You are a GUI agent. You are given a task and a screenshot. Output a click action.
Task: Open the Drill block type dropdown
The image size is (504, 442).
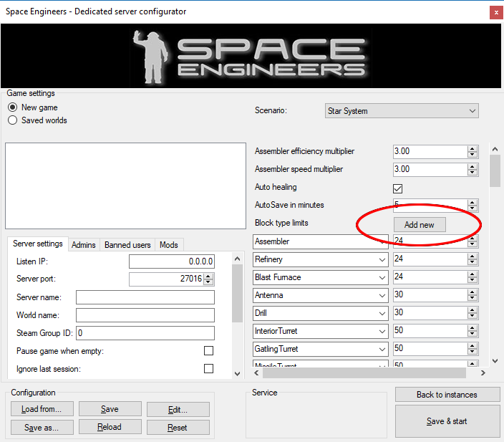click(382, 313)
